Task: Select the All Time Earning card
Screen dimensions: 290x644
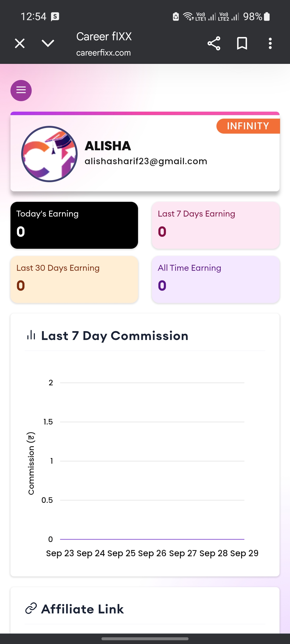Action: click(x=216, y=279)
